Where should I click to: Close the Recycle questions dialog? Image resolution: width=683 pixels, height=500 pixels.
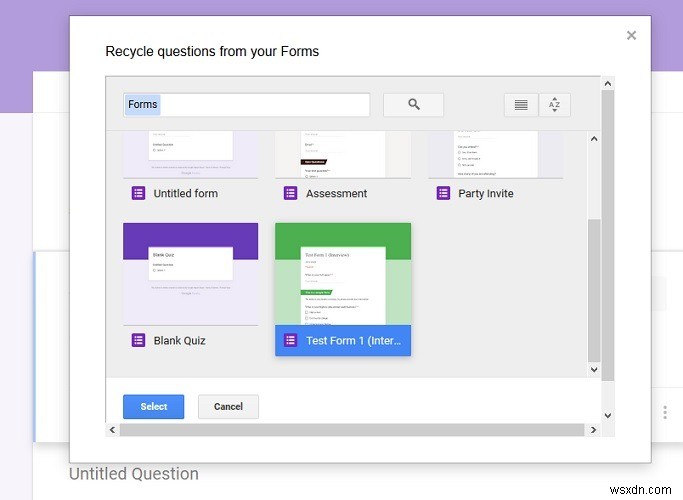631,36
